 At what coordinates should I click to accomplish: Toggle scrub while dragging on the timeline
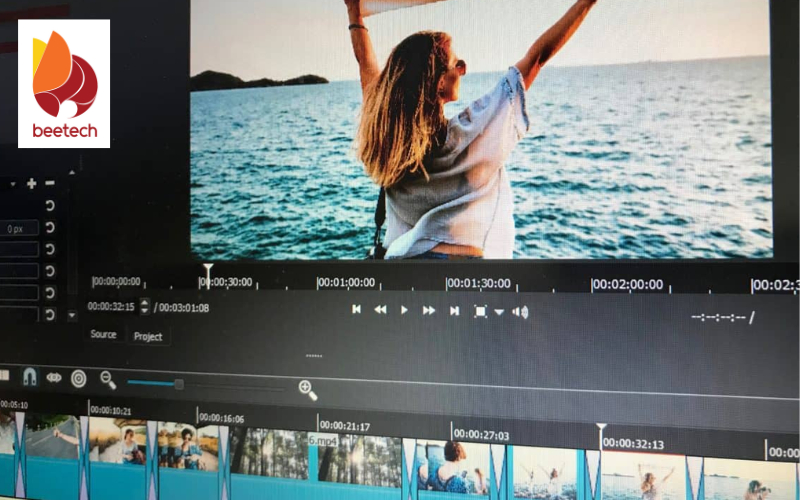pos(54,378)
